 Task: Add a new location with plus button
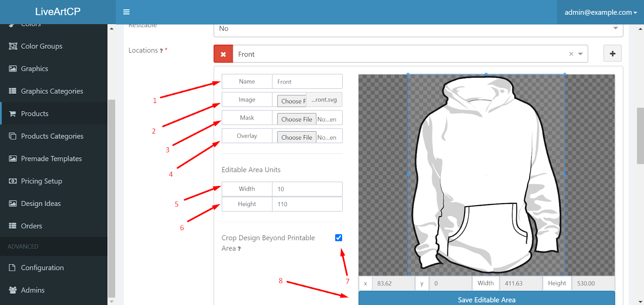tap(613, 54)
